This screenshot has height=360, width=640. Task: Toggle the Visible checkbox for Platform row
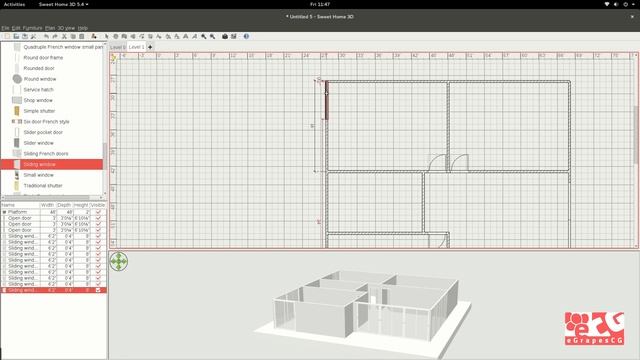pyautogui.click(x=98, y=212)
